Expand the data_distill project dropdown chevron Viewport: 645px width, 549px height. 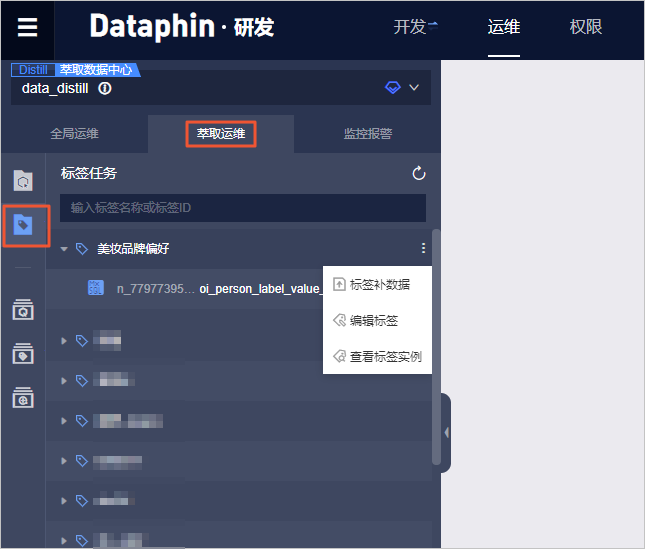point(414,87)
